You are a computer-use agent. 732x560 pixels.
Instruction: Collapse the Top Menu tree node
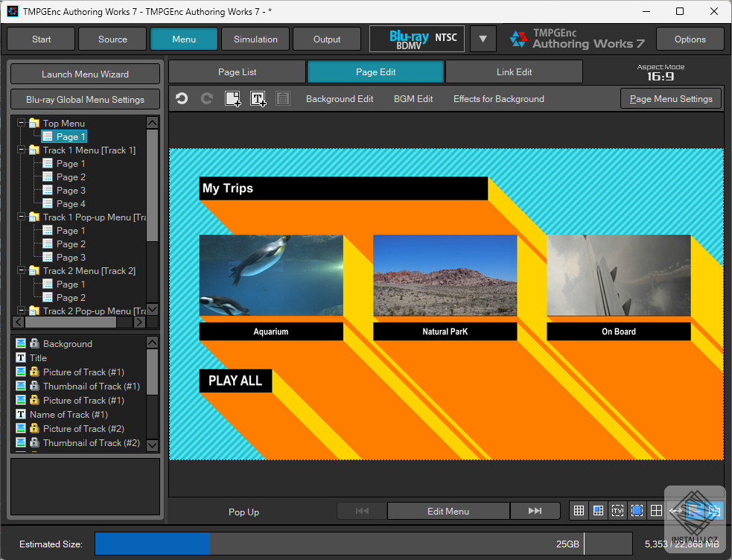pyautogui.click(x=21, y=123)
